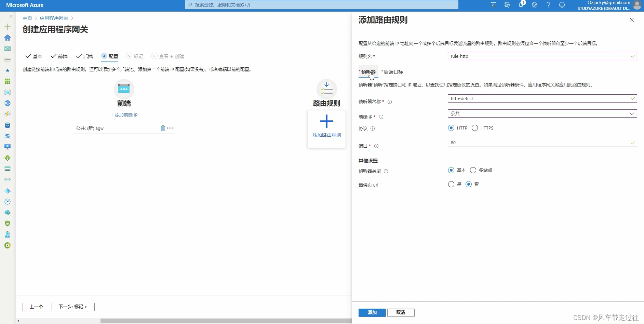The image size is (644, 324).
Task: Open the Dashboard icon in sidebar
Action: (8, 49)
